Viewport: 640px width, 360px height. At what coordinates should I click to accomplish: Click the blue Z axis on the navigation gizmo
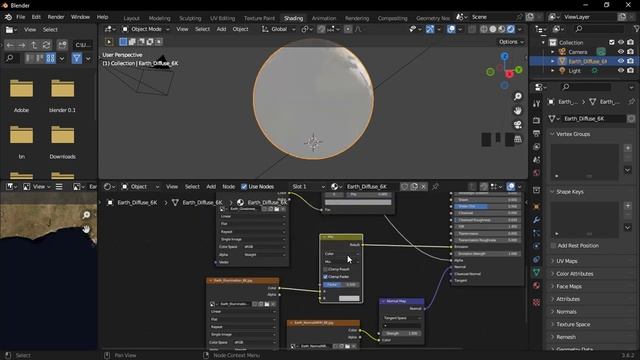505,56
